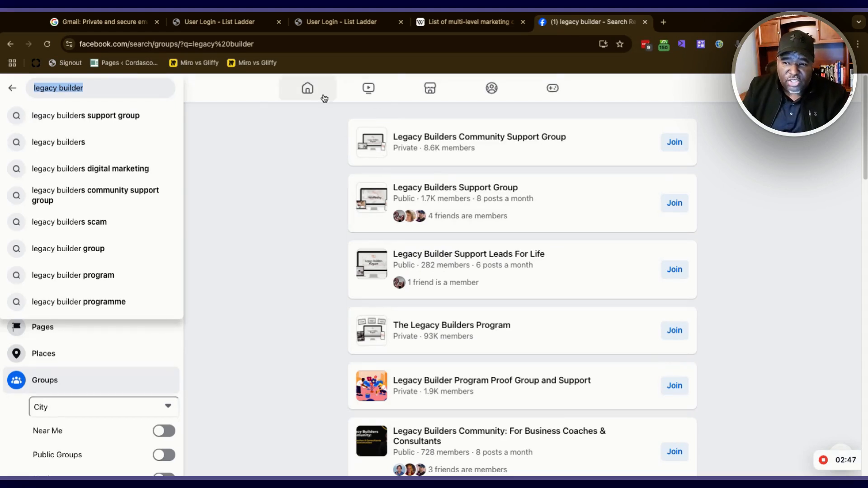The height and width of the screenshot is (488, 868).
Task: Open first Miro vs Gliffy bookmark
Action: pyautogui.click(x=193, y=63)
